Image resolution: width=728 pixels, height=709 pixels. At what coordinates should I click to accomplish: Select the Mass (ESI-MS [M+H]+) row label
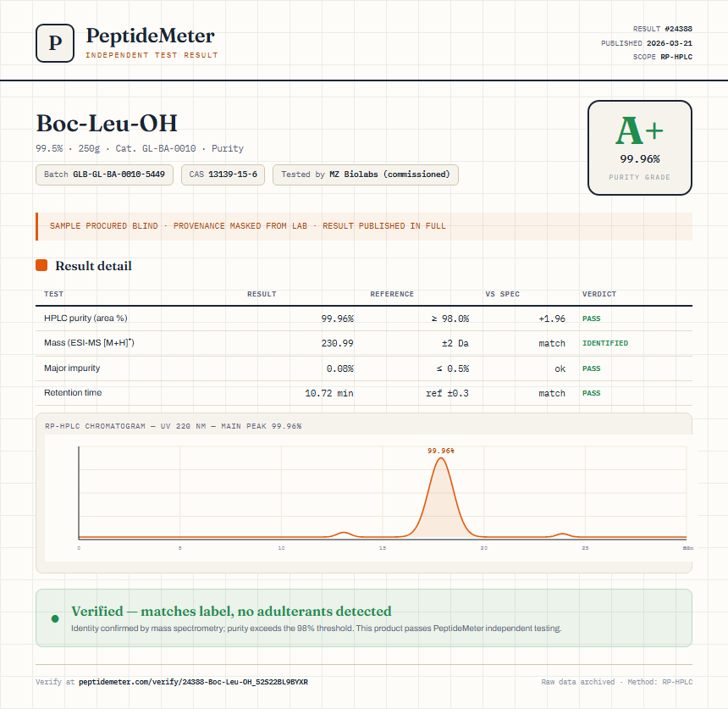(x=89, y=343)
